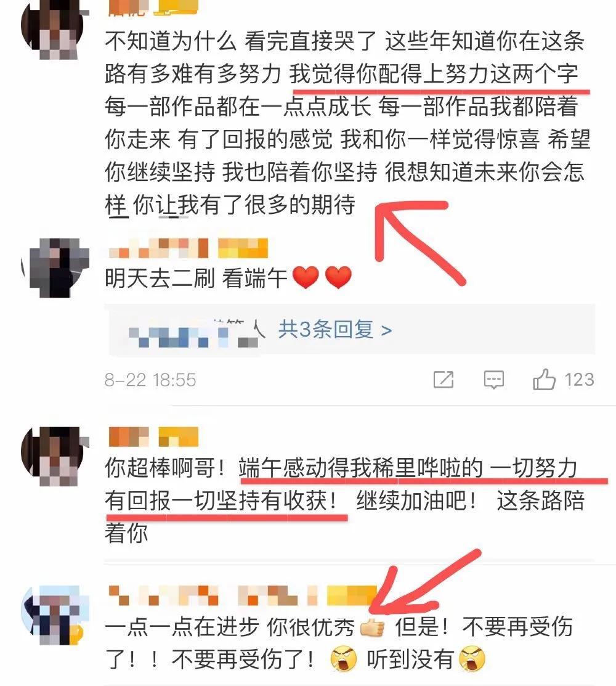Click the 123 like count

point(579,380)
